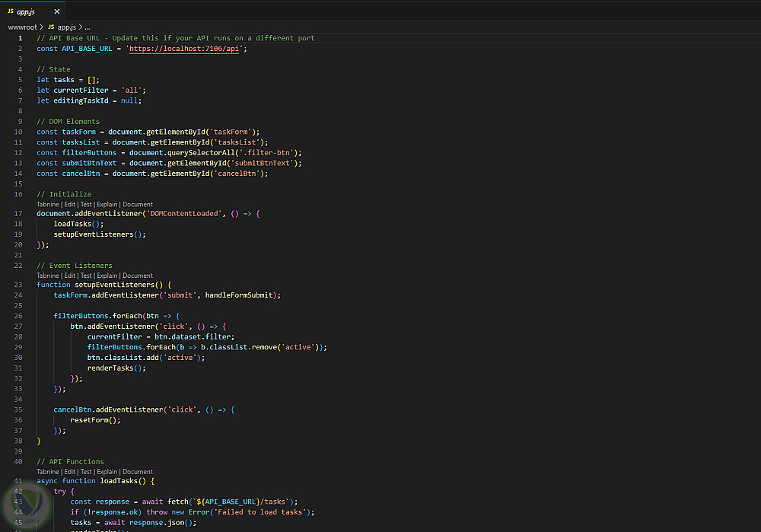Click btn.dataset.filter on line 28

click(x=193, y=337)
